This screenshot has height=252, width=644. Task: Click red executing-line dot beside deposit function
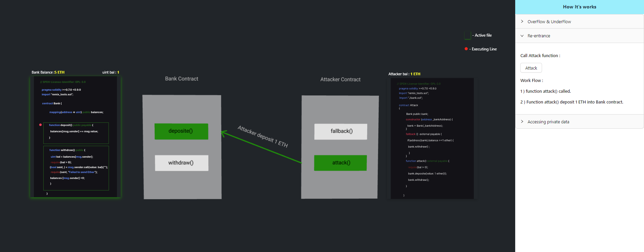41,125
